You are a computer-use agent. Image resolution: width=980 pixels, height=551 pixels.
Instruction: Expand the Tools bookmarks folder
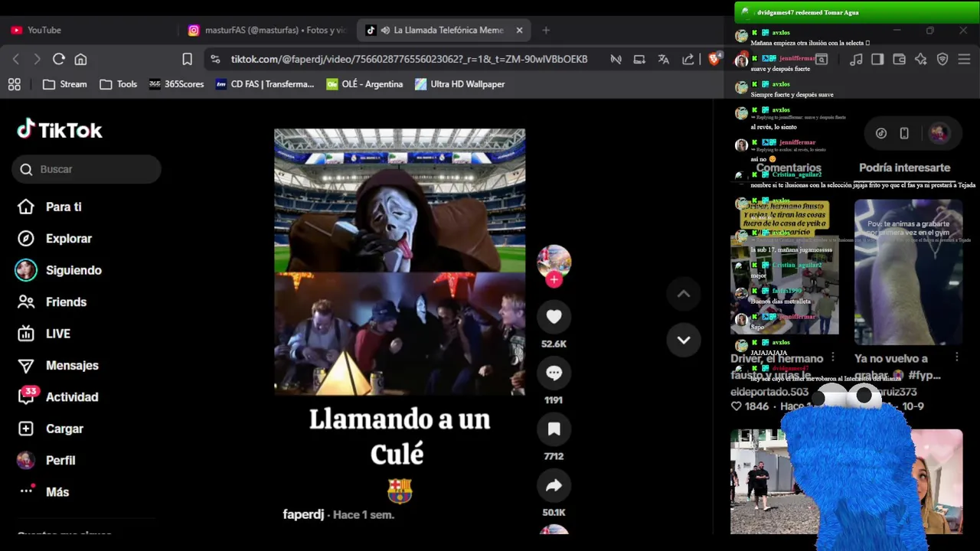(x=118, y=84)
